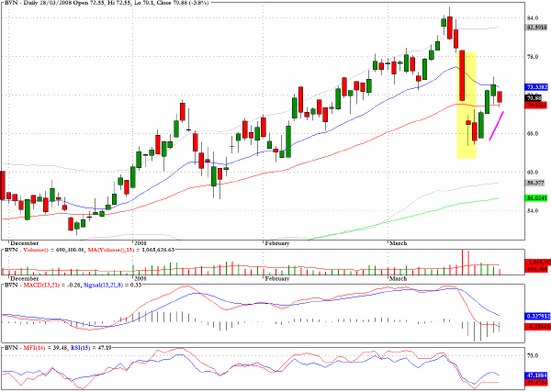Image resolution: width=551 pixels, height=392 pixels.
Task: Click the March label under the volume panel
Action: coord(399,278)
